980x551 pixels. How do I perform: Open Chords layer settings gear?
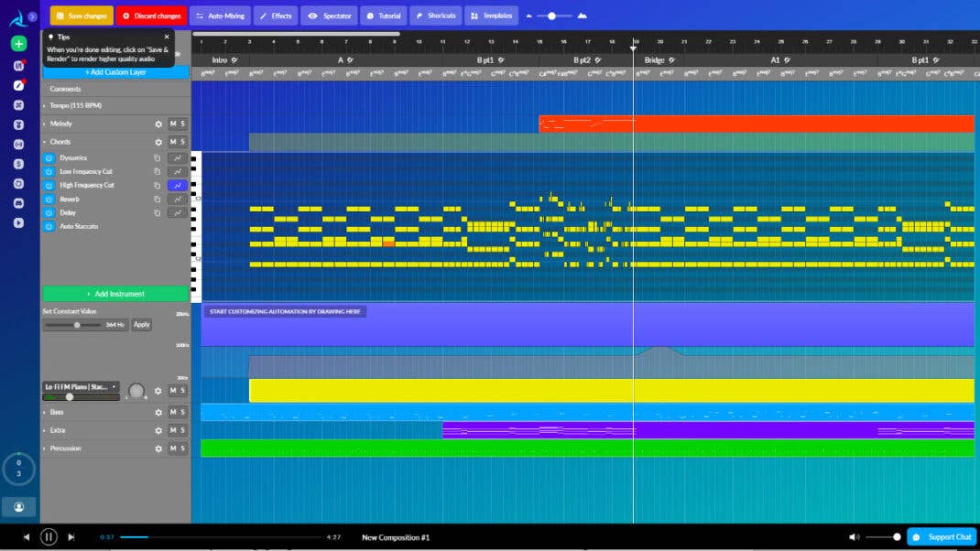pyautogui.click(x=158, y=143)
